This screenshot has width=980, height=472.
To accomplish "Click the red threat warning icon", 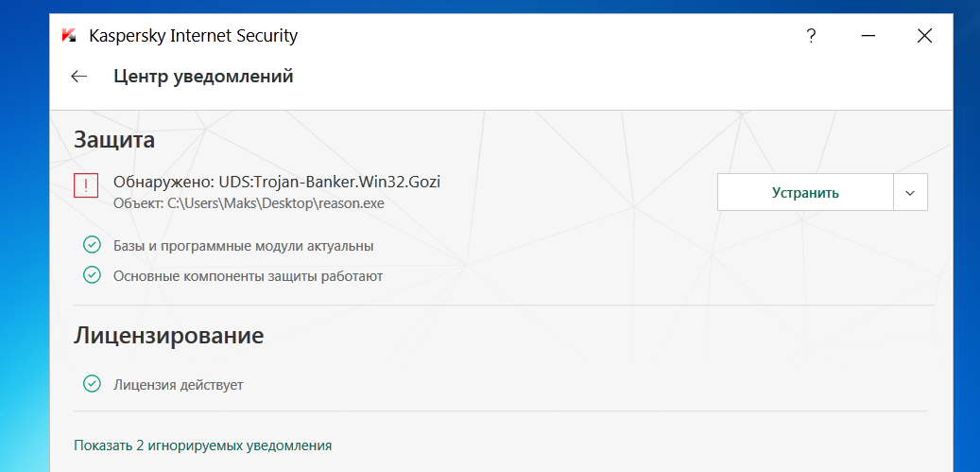I will (86, 186).
